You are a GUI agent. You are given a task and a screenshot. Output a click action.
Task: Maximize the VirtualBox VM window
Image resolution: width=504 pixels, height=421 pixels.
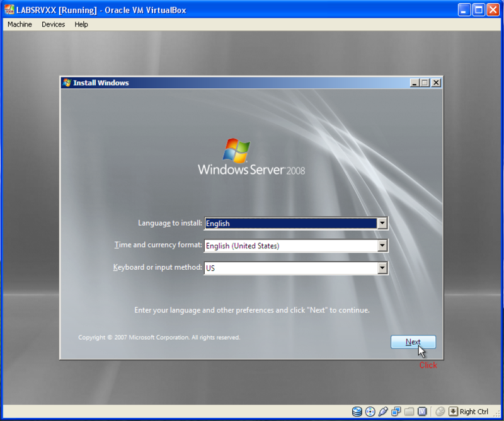coord(478,10)
